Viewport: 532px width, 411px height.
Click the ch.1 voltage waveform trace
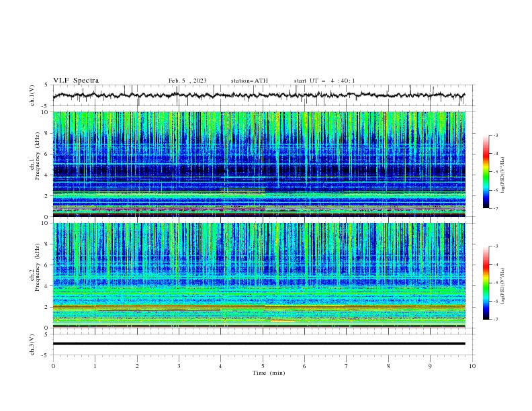click(259, 95)
